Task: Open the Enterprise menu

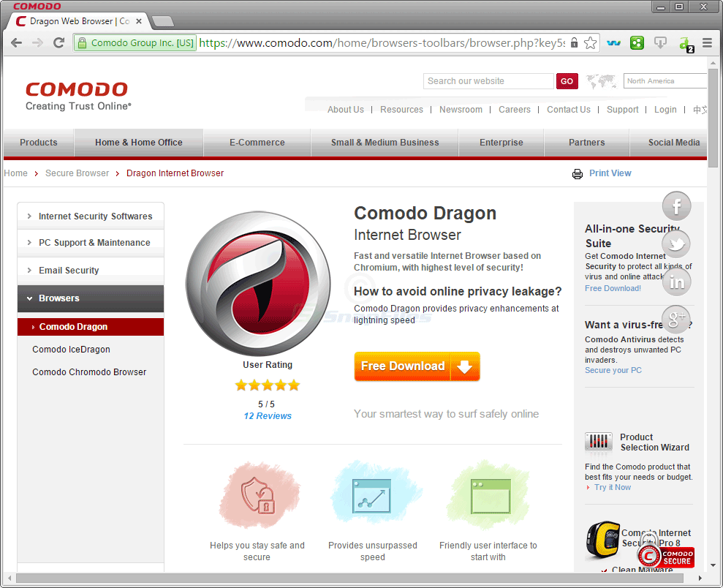Action: (501, 143)
